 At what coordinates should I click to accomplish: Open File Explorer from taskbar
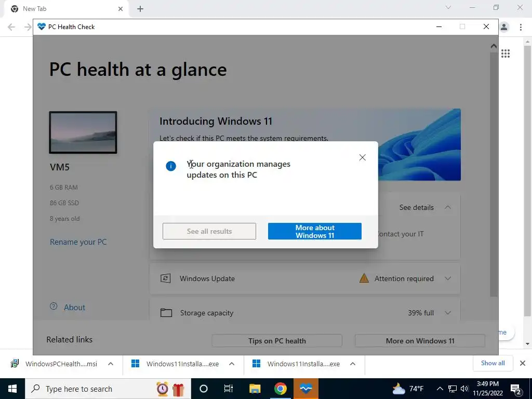click(x=255, y=389)
